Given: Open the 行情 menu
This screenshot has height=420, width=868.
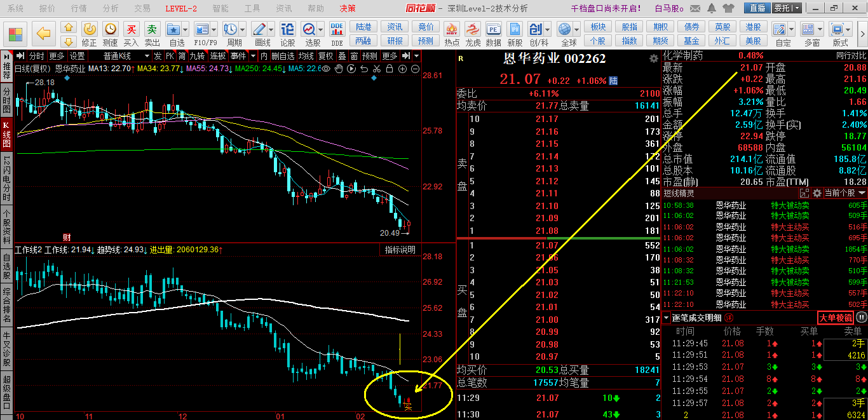Looking at the screenshot, I should tap(79, 8).
